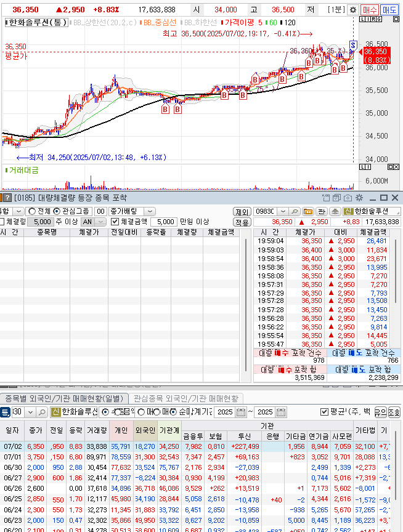Open the end date calendar picker
Screen dimensions: 403x532
[281, 412]
